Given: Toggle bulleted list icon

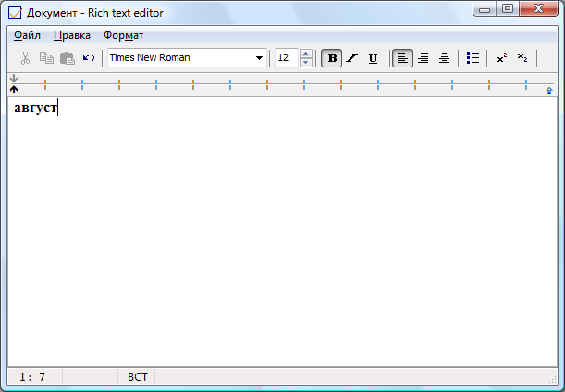Looking at the screenshot, I should point(473,58).
